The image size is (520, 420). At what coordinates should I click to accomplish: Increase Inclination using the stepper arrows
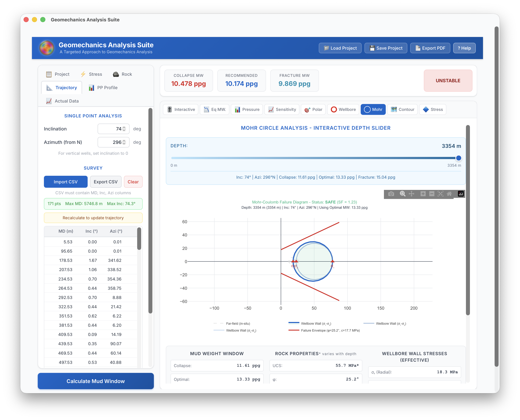pos(124,127)
